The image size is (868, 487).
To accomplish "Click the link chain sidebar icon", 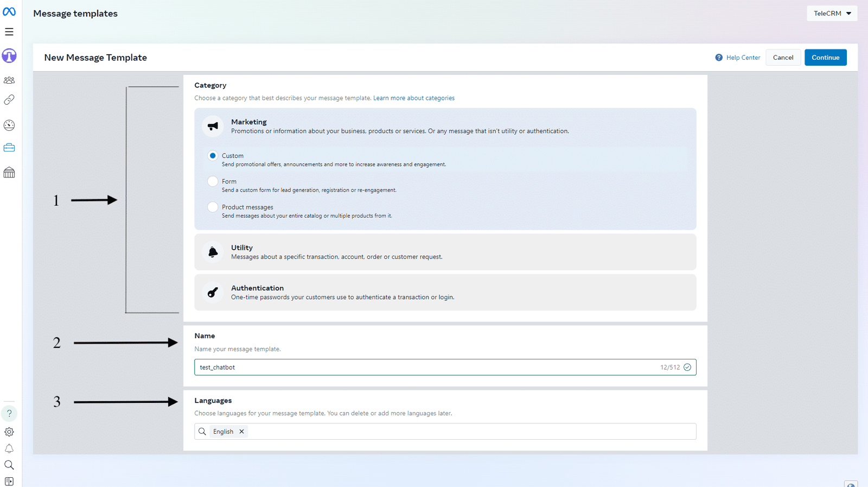I will [x=9, y=100].
